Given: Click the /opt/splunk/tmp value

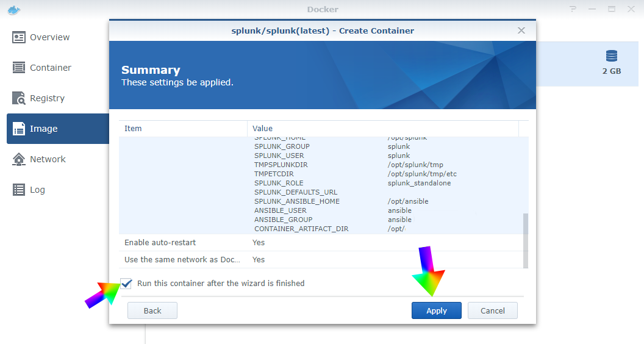Looking at the screenshot, I should click(415, 165).
